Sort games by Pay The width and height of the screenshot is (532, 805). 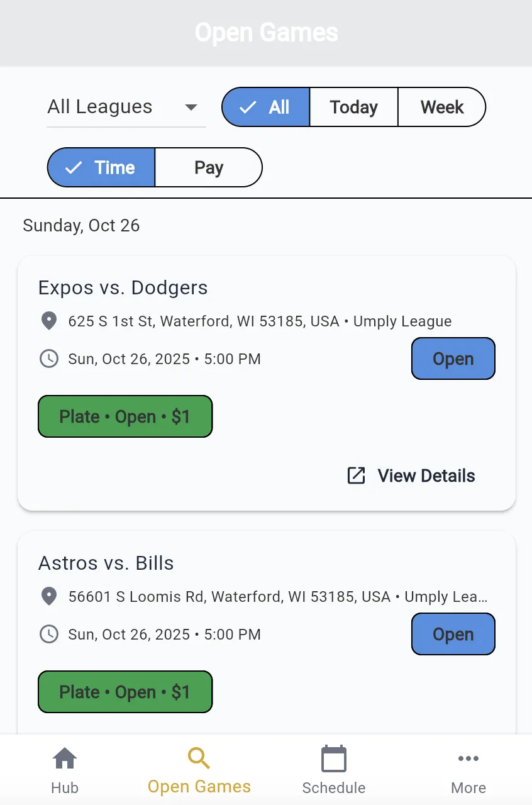coord(208,167)
